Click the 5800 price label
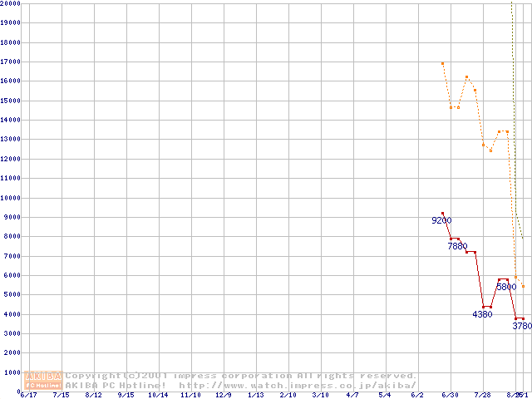 (x=506, y=287)
